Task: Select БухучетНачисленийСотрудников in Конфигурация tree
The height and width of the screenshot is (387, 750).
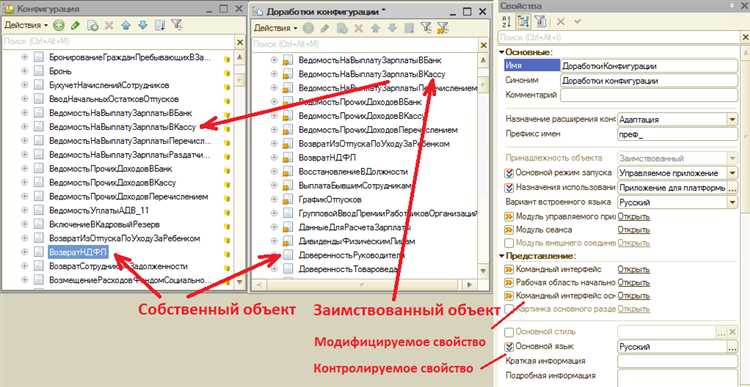Action: click(x=109, y=85)
